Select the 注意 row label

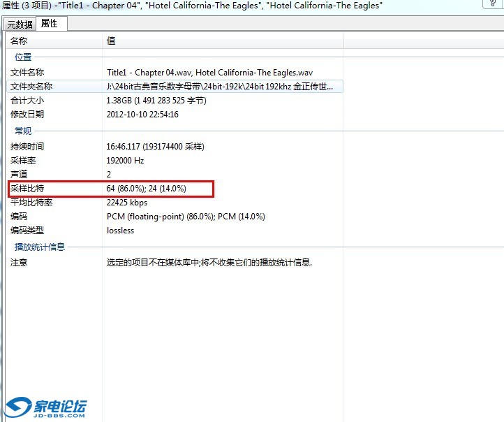[x=19, y=263]
